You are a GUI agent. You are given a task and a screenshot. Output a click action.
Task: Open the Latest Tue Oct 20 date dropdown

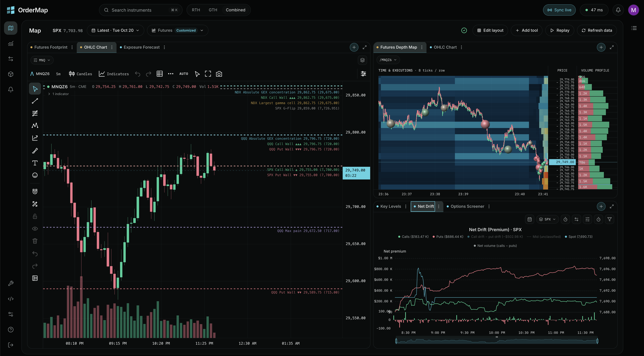(x=116, y=30)
